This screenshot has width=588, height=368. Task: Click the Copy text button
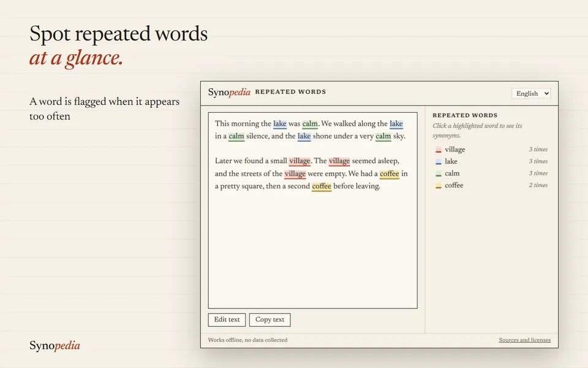(269, 320)
